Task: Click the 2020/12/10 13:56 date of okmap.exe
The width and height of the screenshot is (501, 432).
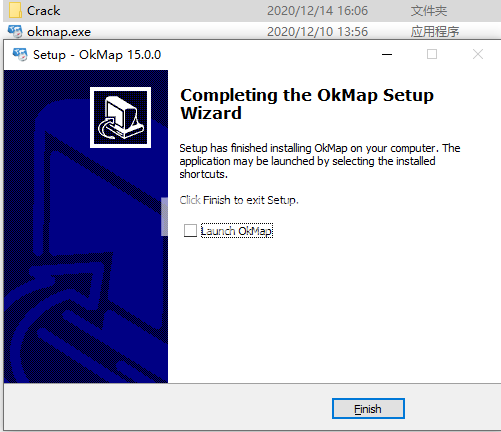Action: [317, 32]
